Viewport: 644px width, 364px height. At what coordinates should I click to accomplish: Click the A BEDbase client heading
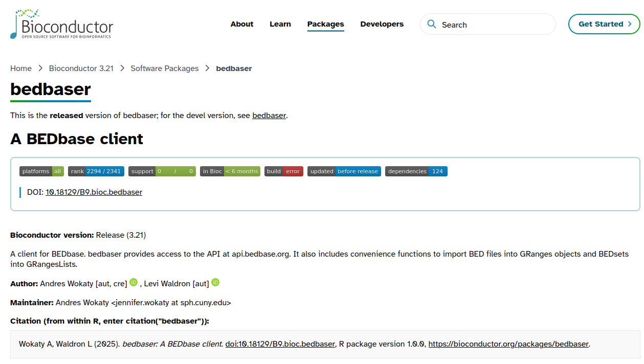tap(77, 139)
